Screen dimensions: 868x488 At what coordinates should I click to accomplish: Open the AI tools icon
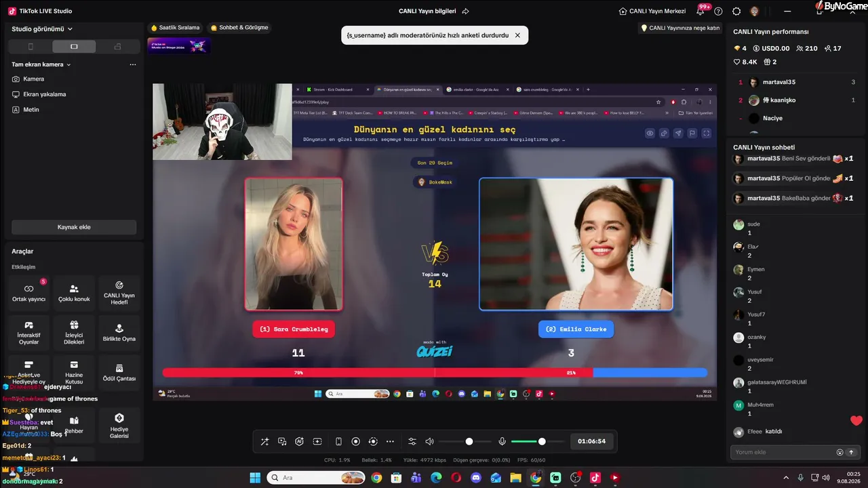[x=299, y=441]
